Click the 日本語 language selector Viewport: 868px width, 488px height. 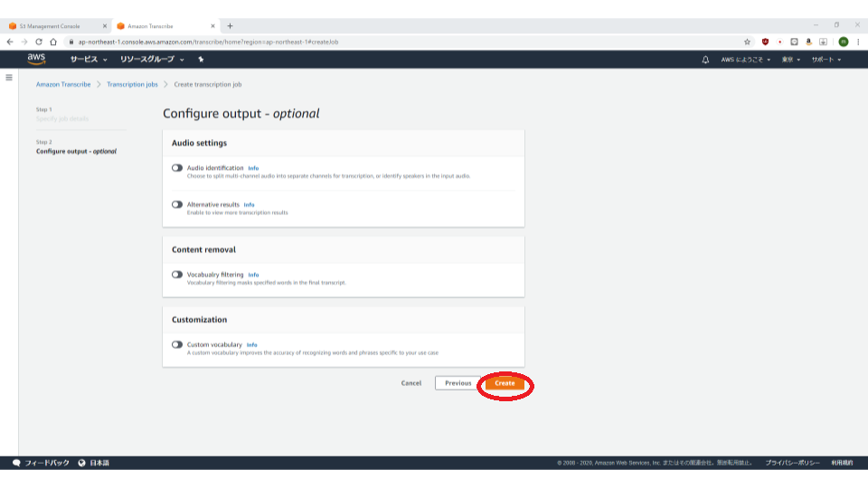pyautogui.click(x=99, y=463)
